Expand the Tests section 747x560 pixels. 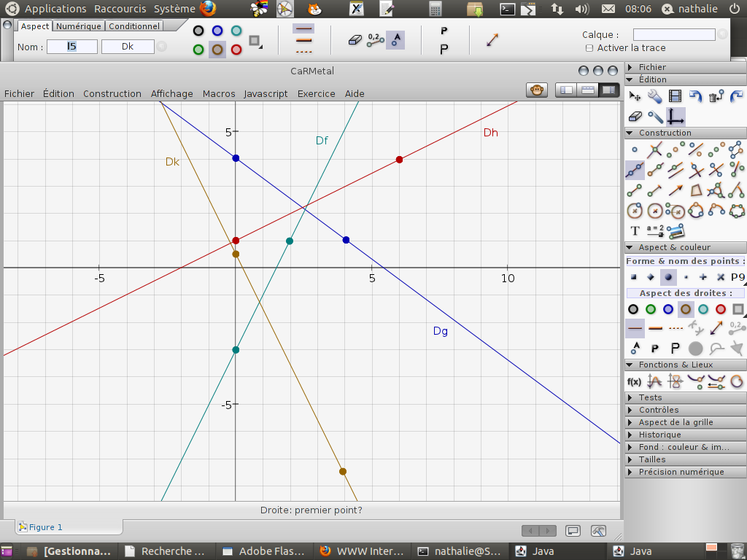686,397
